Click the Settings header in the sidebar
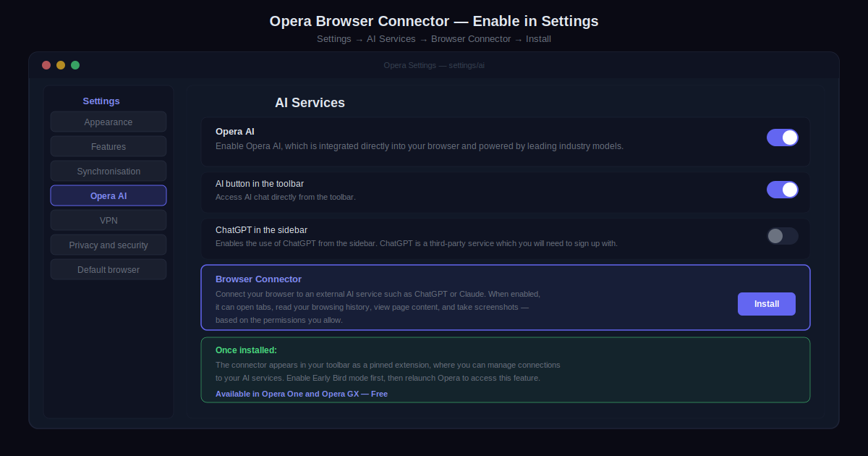 [101, 101]
